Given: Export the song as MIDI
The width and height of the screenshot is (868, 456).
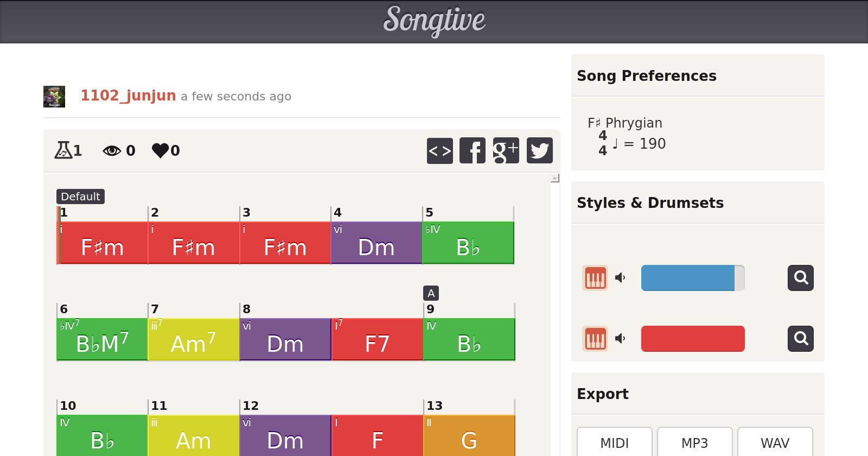Looking at the screenshot, I should [x=615, y=443].
